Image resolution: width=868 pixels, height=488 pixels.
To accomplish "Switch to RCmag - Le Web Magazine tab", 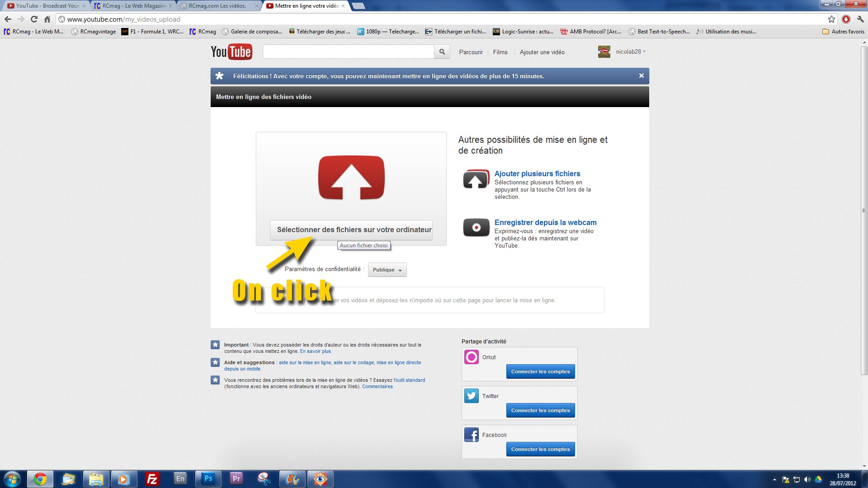I will (133, 6).
